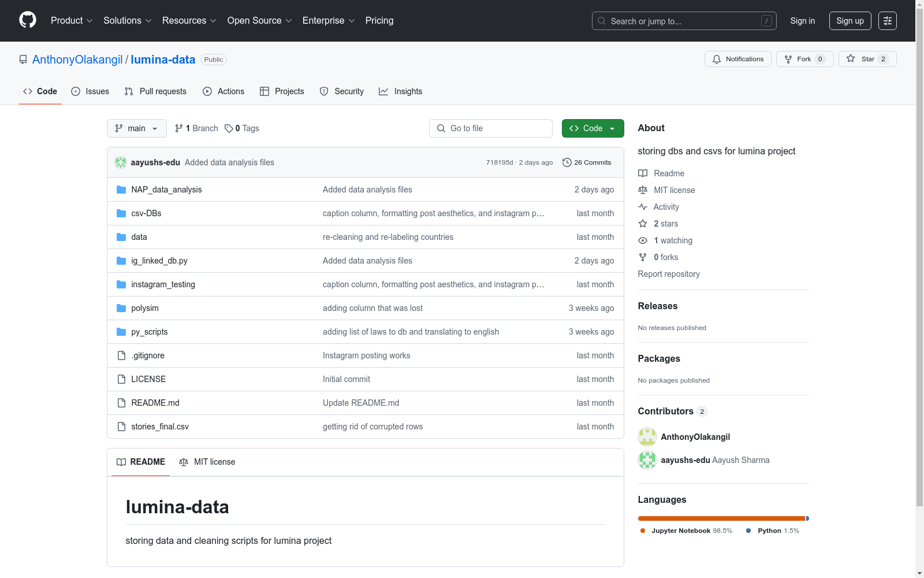
Task: Click the .gitignore file icon
Action: (121, 355)
